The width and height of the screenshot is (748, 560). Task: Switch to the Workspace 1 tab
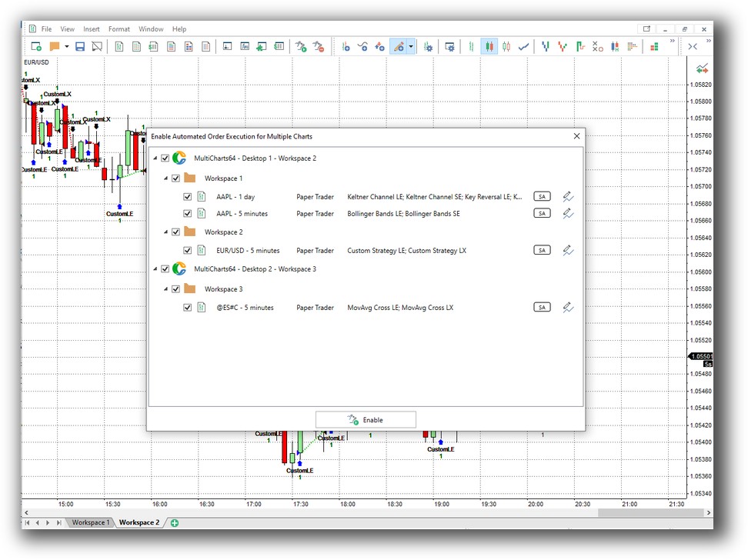coord(91,523)
